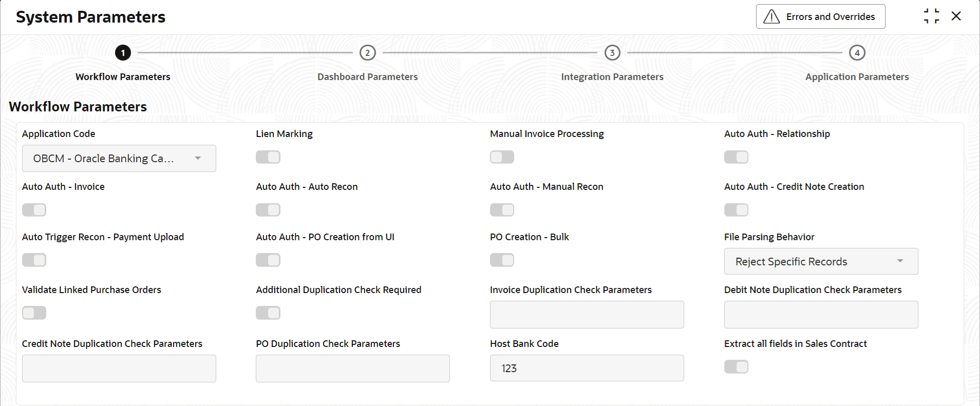This screenshot has height=406, width=980.
Task: Click the warning triangle icon
Action: [771, 17]
